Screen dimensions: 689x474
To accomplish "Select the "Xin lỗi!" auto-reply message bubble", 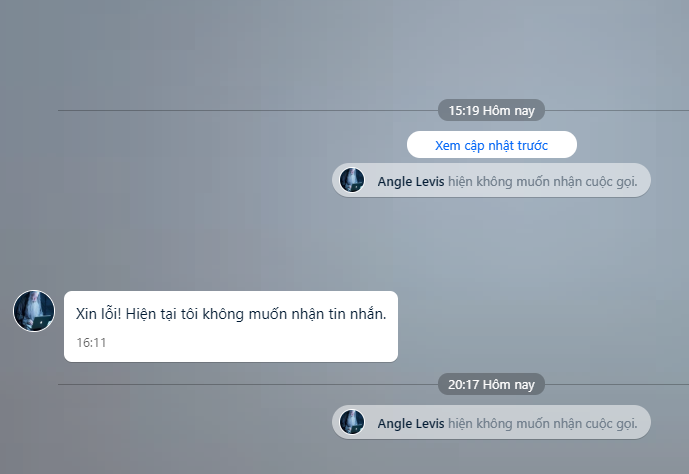I will [231, 326].
